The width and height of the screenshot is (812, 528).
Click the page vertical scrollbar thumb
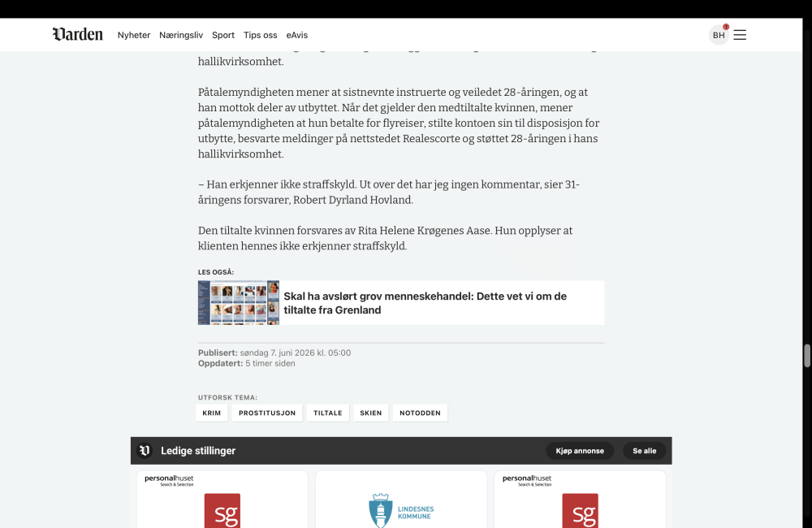coord(807,356)
